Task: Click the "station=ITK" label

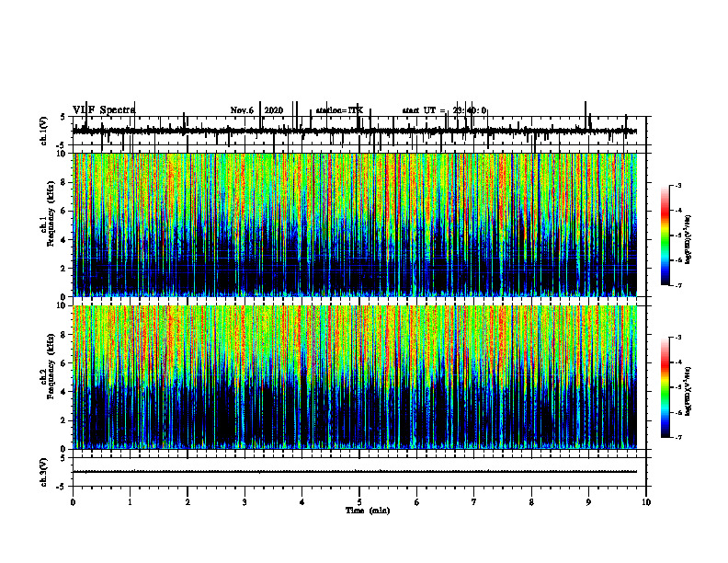Action: click(x=339, y=110)
